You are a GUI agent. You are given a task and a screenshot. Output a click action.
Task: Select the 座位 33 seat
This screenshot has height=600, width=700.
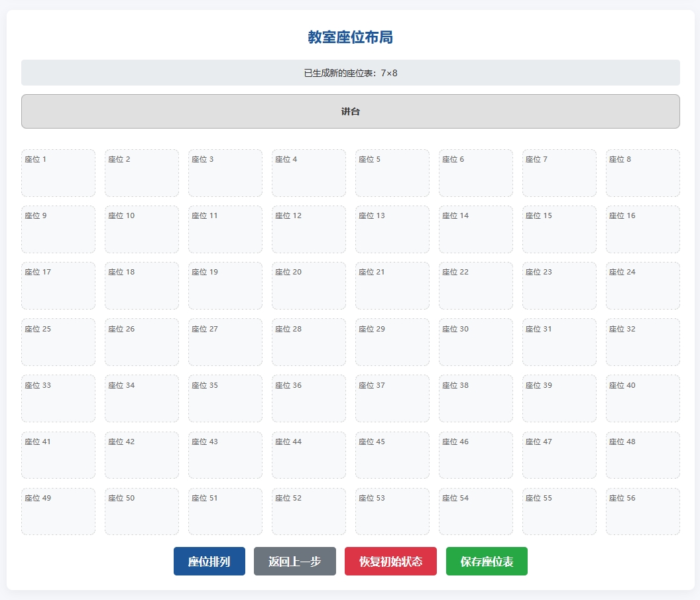point(58,398)
